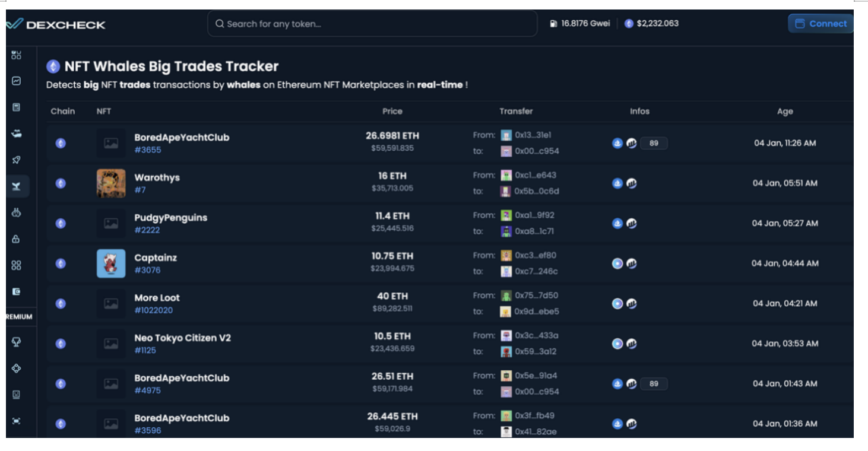
Task: Click the 10.75 ETH price value
Action: (x=392, y=256)
